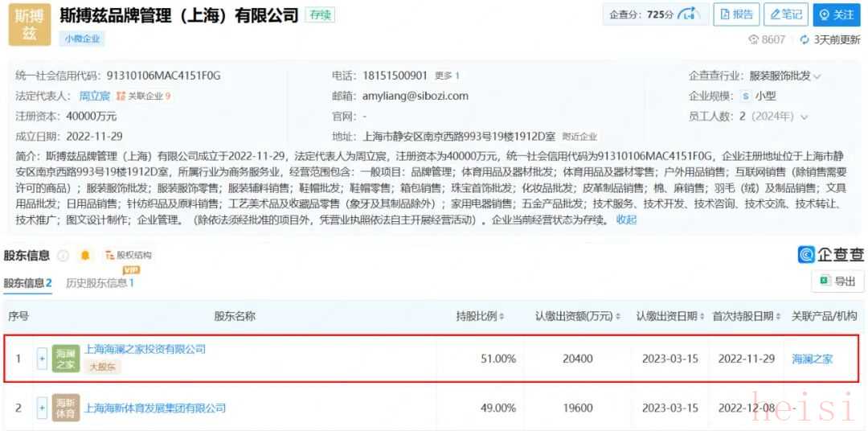Open 上海海新体育发展集团有限公司 link
Screen dimensions: 868x431
[155, 408]
